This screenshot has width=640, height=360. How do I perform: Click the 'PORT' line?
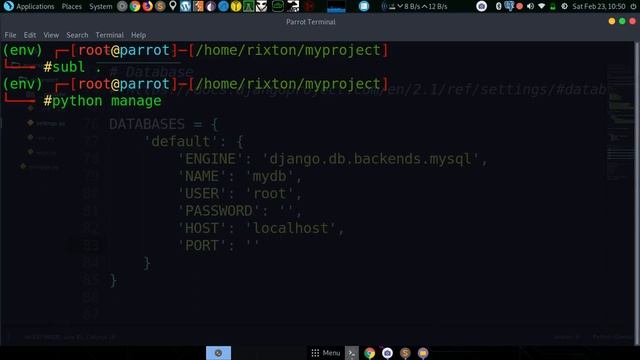218,246
